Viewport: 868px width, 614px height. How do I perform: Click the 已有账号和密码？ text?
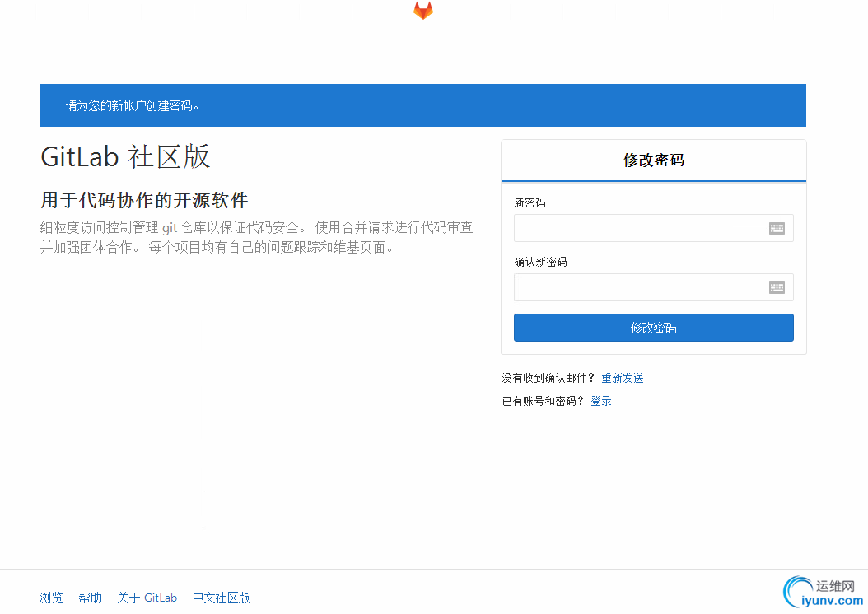(543, 401)
